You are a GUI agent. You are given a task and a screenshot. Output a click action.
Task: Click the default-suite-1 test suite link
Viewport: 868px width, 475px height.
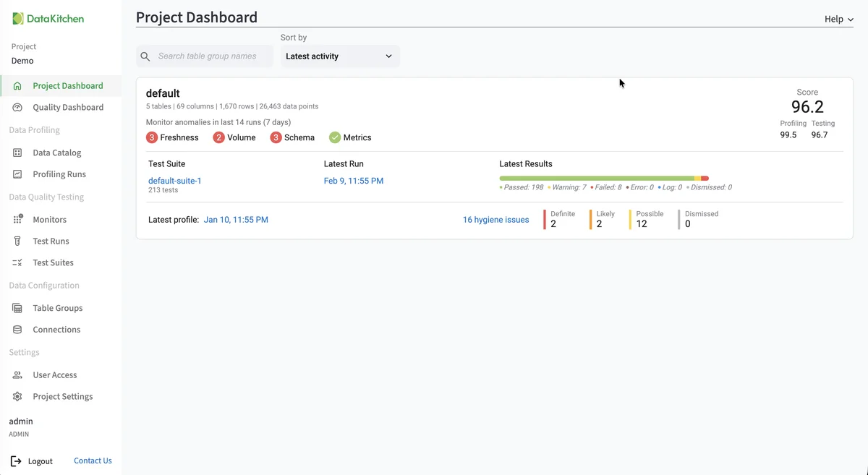pos(174,181)
